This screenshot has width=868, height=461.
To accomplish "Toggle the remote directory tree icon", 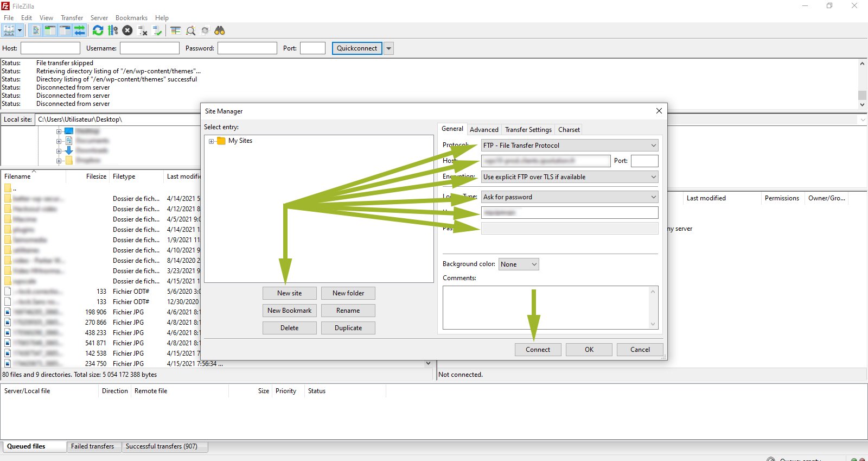I will [x=65, y=30].
